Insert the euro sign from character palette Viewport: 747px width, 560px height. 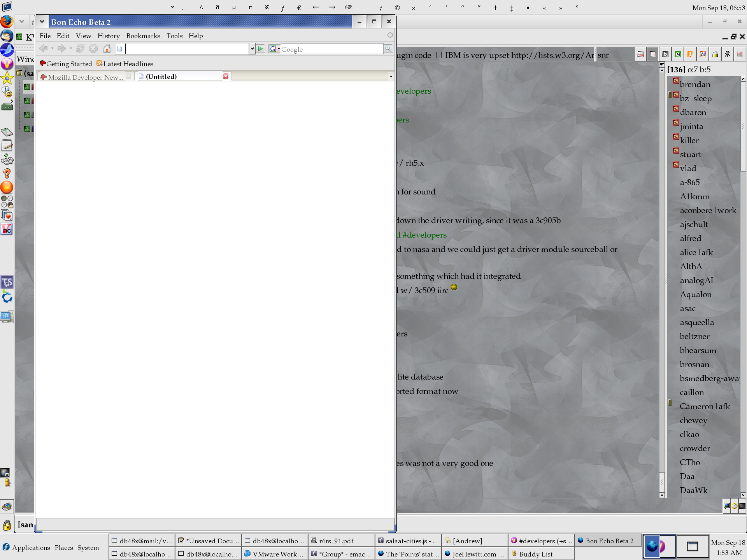(299, 7)
